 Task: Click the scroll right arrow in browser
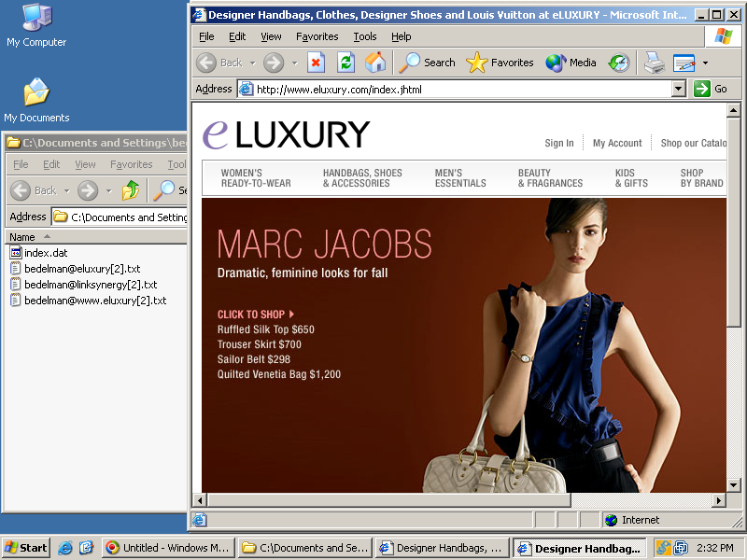(x=719, y=500)
